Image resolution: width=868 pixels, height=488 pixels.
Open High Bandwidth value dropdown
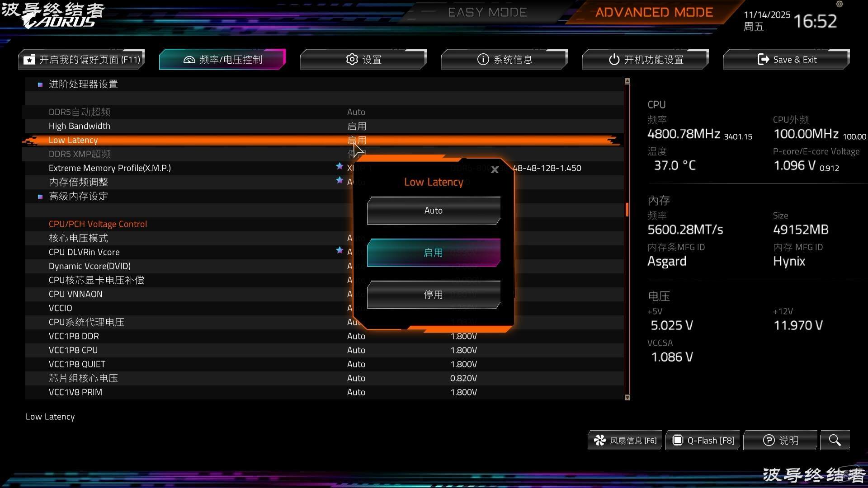click(356, 126)
